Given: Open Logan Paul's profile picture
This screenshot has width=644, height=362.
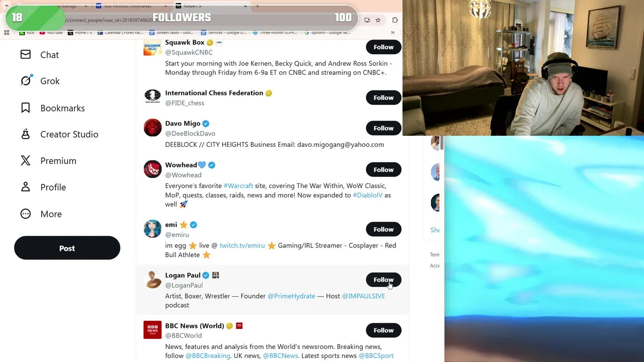Looking at the screenshot, I should coord(152,279).
